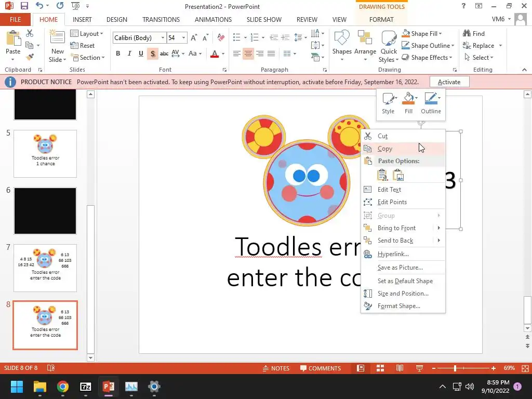
Task: Click the Paste clipboard icon in the ribbon
Action: 13,38
